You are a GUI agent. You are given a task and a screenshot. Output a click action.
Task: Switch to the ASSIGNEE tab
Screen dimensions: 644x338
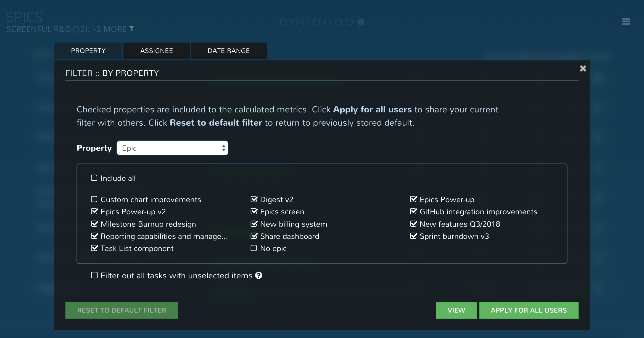point(157,51)
